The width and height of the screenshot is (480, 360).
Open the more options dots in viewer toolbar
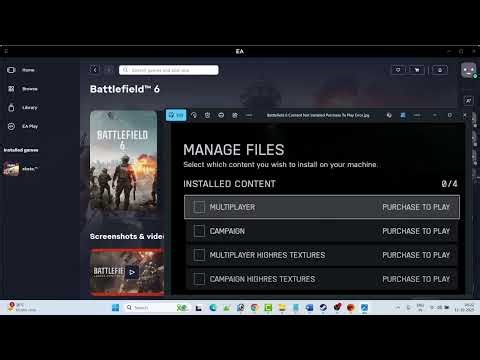point(249,115)
